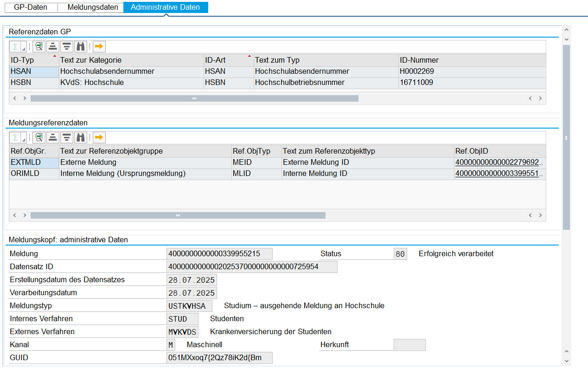
Task: Click Referenzdaten GP horizontal scrollbar thumb
Action: (194, 98)
